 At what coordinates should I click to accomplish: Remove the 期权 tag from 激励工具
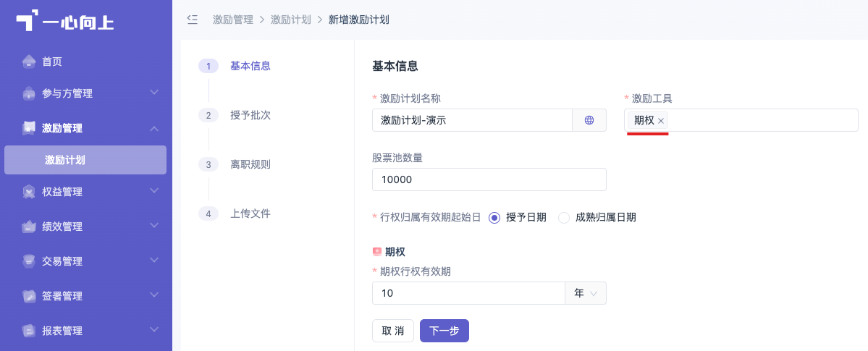pyautogui.click(x=661, y=121)
